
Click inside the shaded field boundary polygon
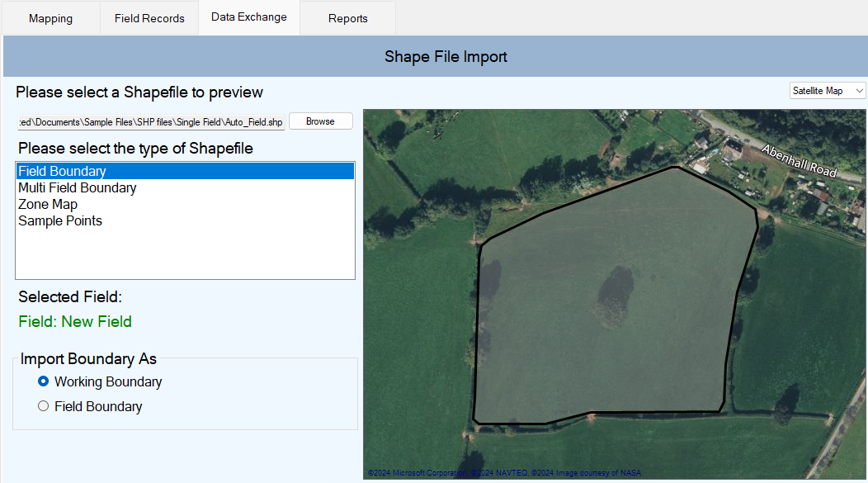coord(609,333)
